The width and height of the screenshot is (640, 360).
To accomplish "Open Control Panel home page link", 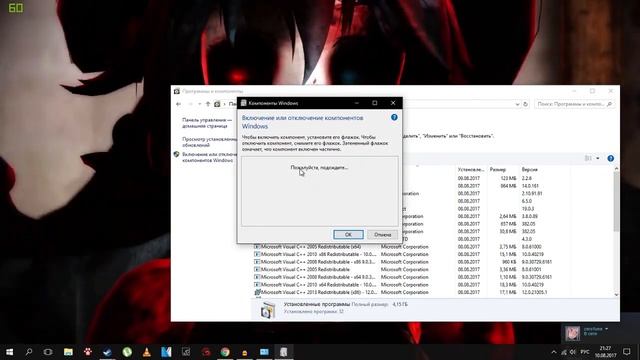I will [x=207, y=123].
